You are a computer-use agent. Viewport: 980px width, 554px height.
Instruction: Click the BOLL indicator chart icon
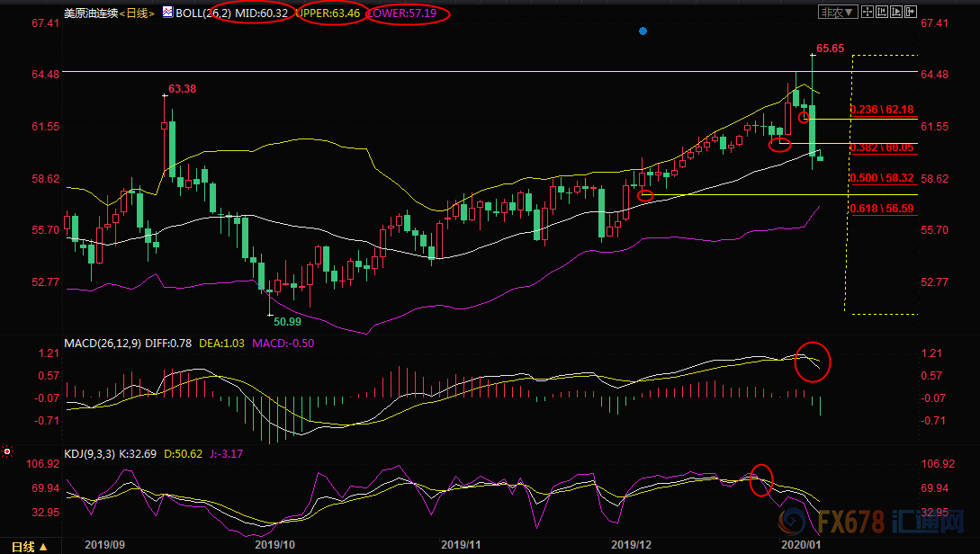click(167, 13)
